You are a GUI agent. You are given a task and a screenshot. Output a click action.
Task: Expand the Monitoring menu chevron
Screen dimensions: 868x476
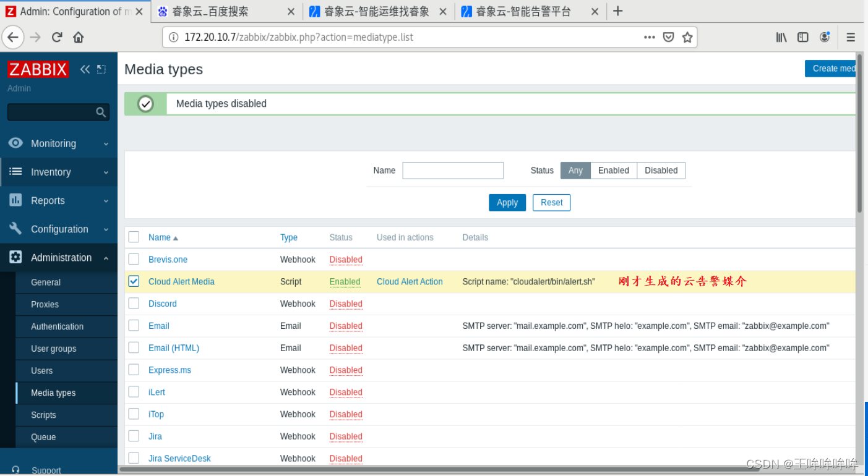pos(106,143)
